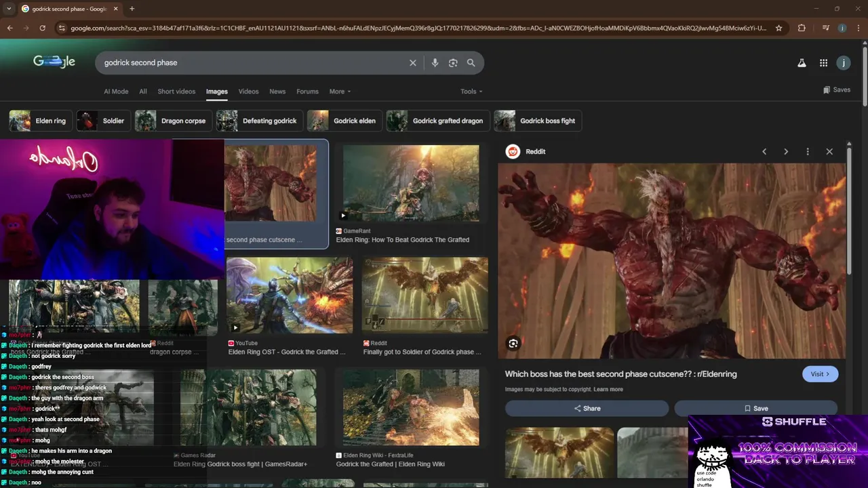Viewport: 868px width, 488px height.
Task: Select the Images tab
Action: click(x=217, y=91)
